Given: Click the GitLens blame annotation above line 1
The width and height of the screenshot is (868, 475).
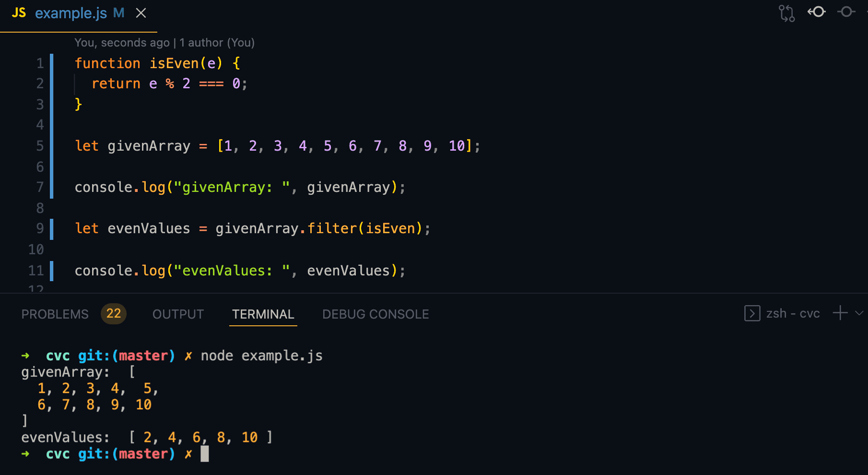Looking at the screenshot, I should click(164, 43).
